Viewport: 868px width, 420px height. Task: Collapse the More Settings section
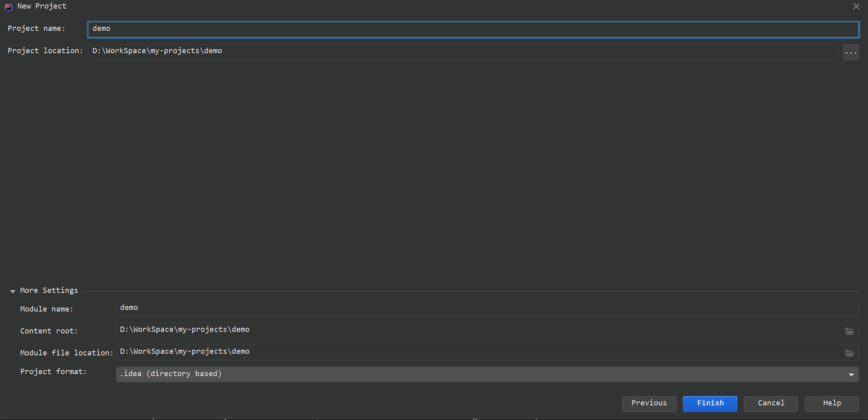point(13,291)
